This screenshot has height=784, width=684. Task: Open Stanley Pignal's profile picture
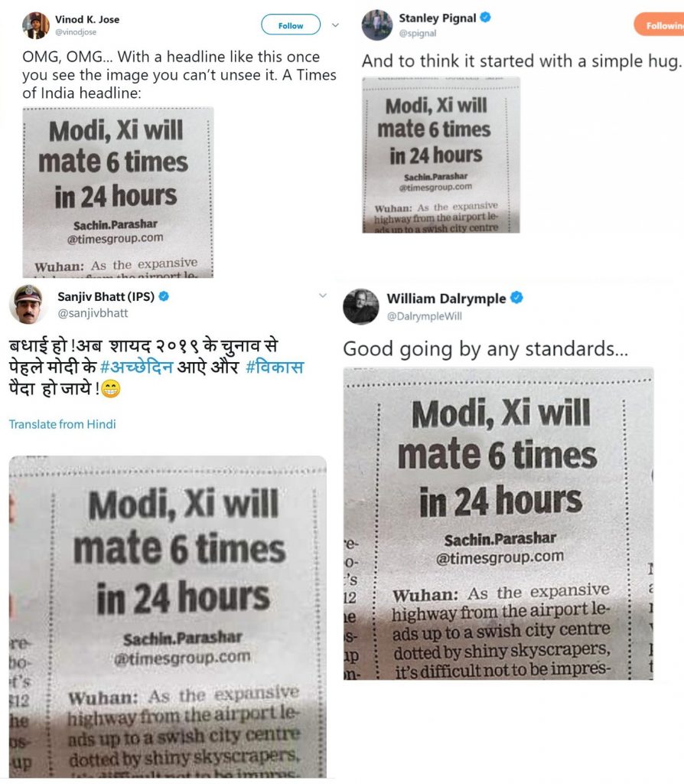[x=377, y=25]
